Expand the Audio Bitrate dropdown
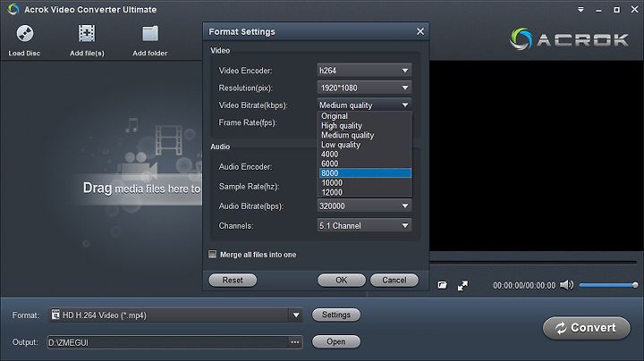 [x=405, y=206]
